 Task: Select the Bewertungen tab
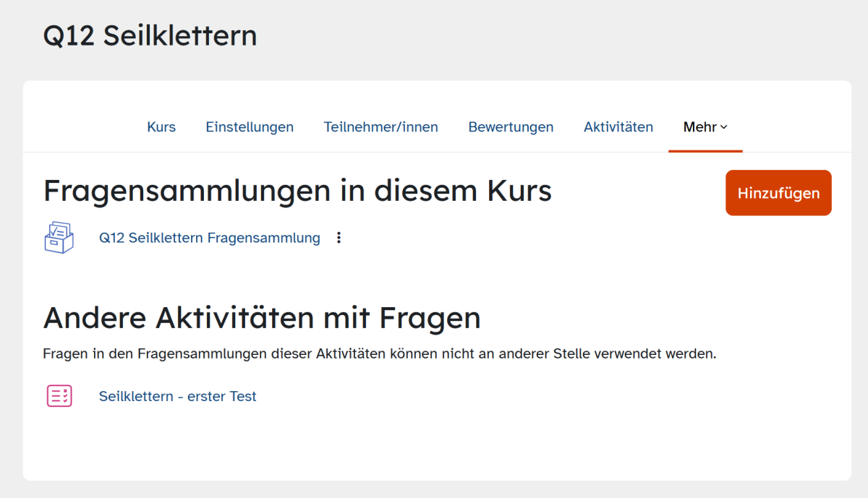(x=511, y=127)
